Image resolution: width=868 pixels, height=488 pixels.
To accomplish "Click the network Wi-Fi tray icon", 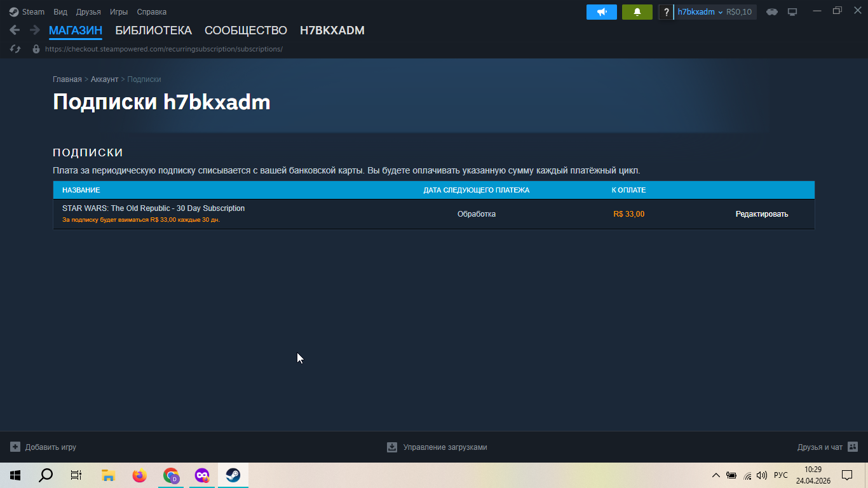I will point(747,475).
